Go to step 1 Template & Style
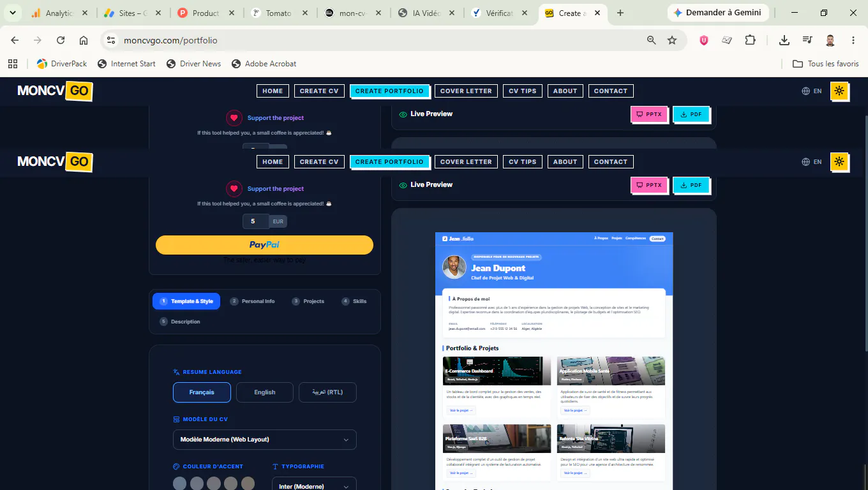This screenshot has height=490, width=868. pyautogui.click(x=186, y=301)
